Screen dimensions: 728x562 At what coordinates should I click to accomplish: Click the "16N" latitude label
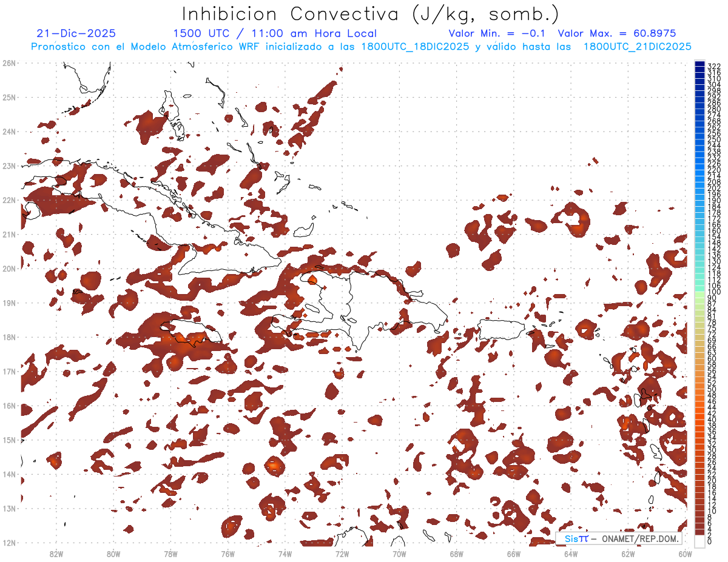pyautogui.click(x=9, y=406)
